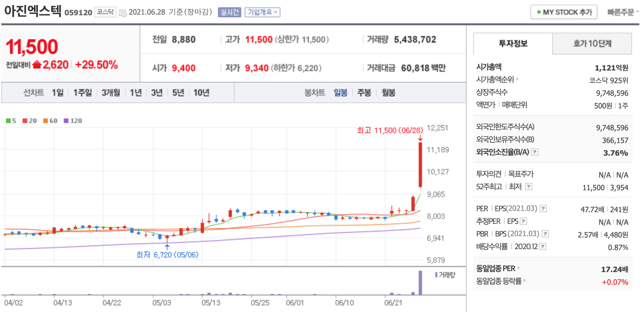Click the red 20-day moving average legend marker
Screen dimensions: 644x312
(x=25, y=120)
